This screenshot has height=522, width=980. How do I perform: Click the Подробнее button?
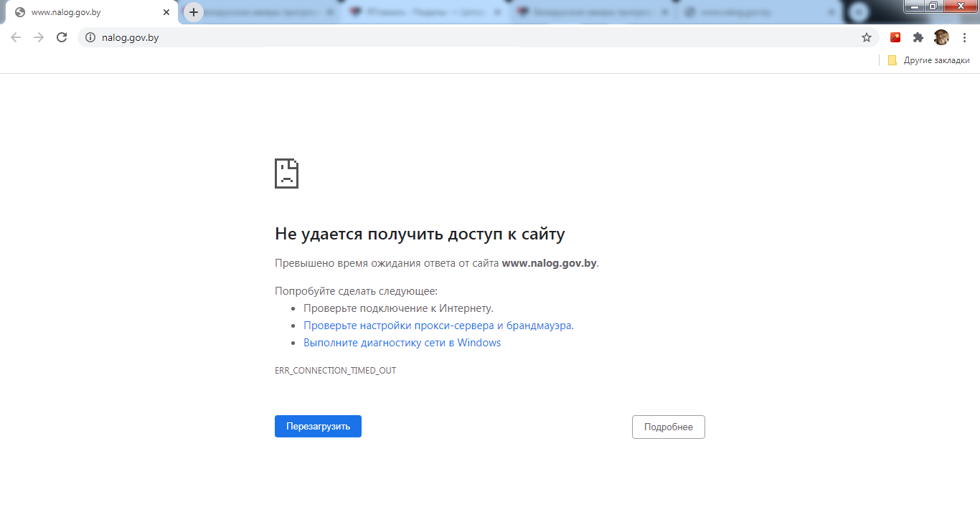click(x=669, y=427)
